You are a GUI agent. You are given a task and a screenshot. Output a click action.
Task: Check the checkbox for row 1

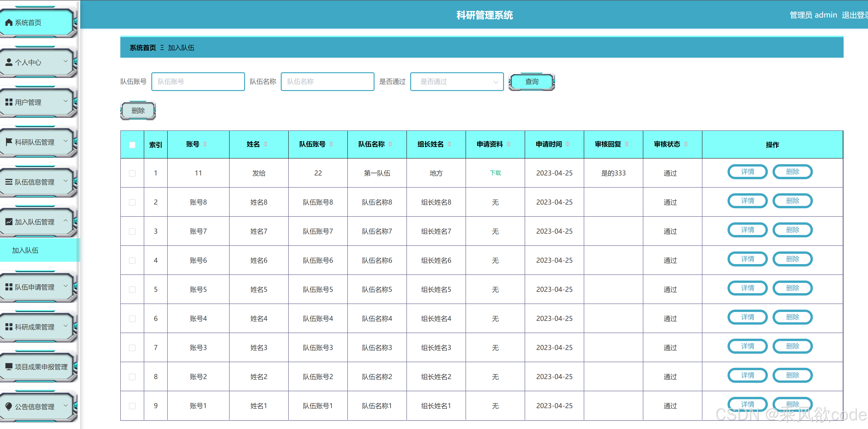coord(132,173)
